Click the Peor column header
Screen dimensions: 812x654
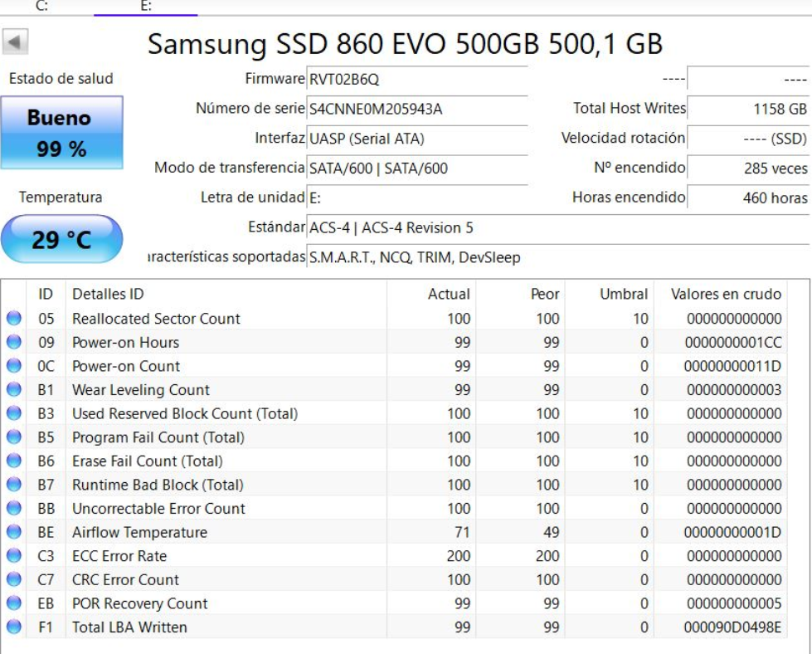pyautogui.click(x=520, y=294)
